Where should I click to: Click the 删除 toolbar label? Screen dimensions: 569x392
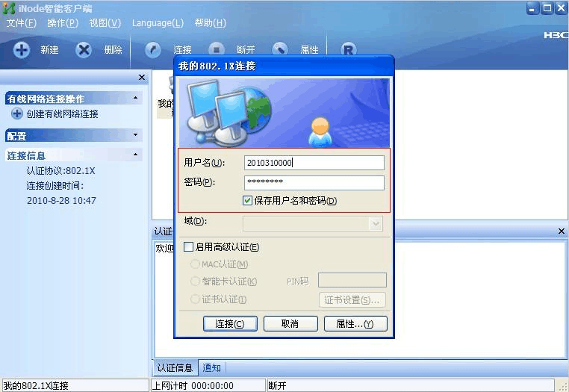point(114,50)
